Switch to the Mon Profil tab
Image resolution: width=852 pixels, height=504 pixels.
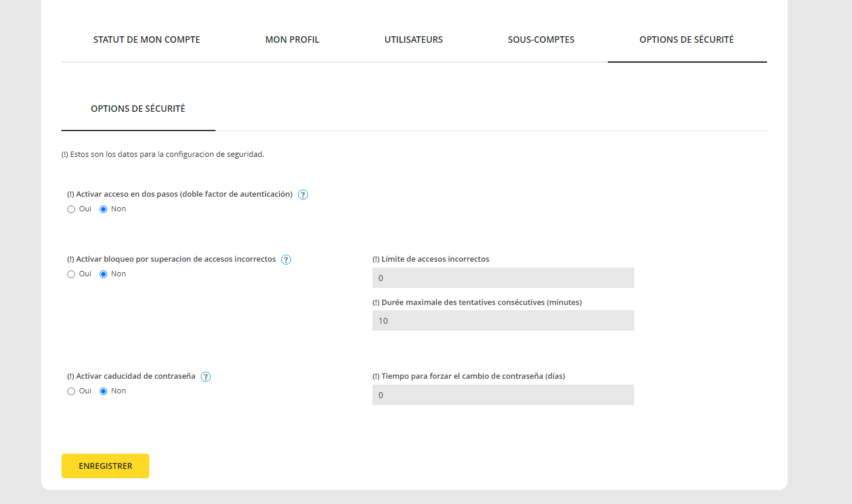click(292, 40)
